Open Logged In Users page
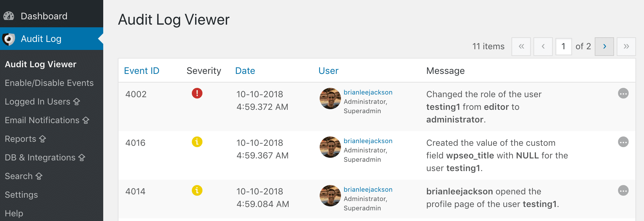 coord(38,102)
